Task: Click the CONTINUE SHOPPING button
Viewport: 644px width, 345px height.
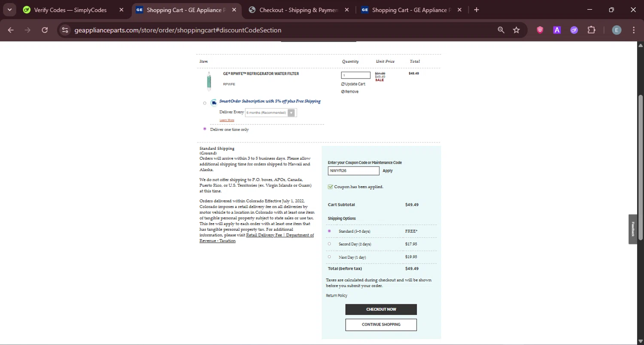Action: click(381, 325)
